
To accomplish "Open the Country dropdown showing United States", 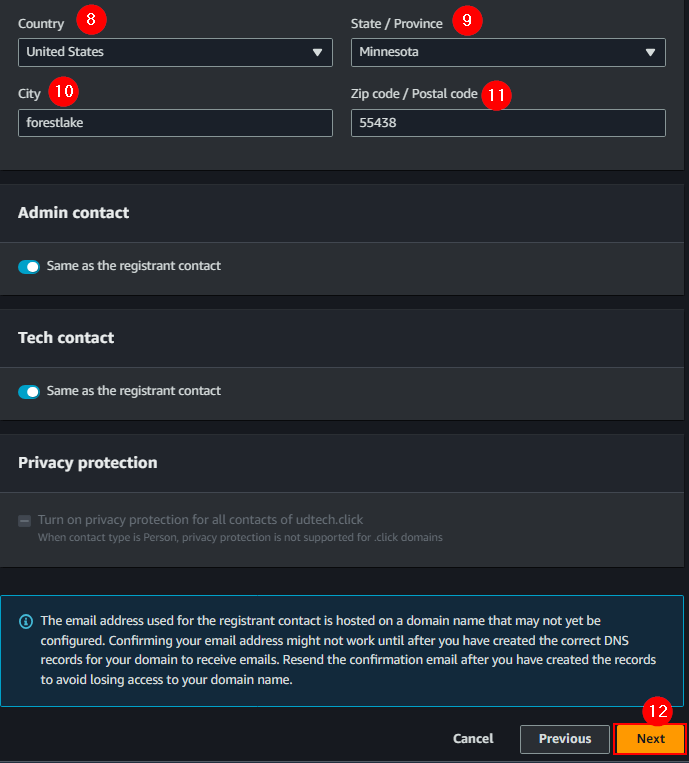I will pyautogui.click(x=175, y=52).
